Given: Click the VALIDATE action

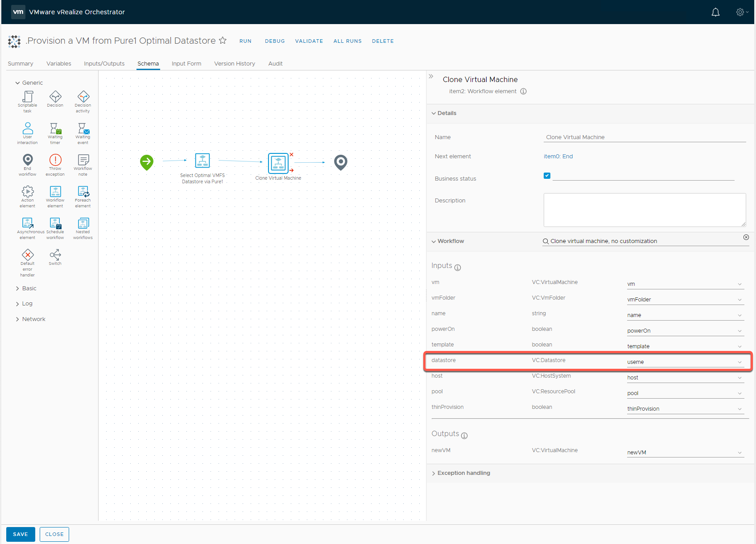Looking at the screenshot, I should coord(309,41).
